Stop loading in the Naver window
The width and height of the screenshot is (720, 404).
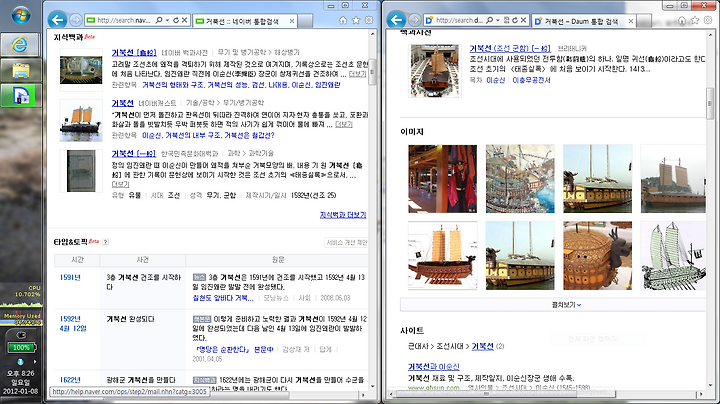[x=184, y=20]
